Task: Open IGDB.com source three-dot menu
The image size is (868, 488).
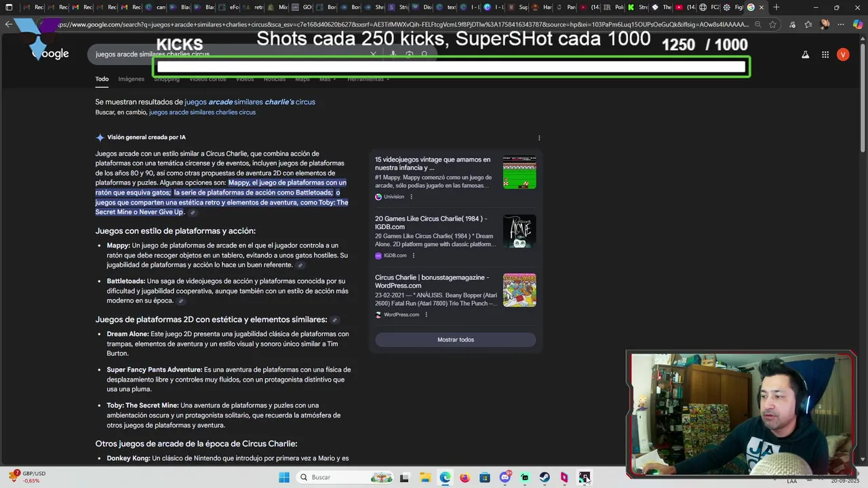Action: (x=413, y=256)
